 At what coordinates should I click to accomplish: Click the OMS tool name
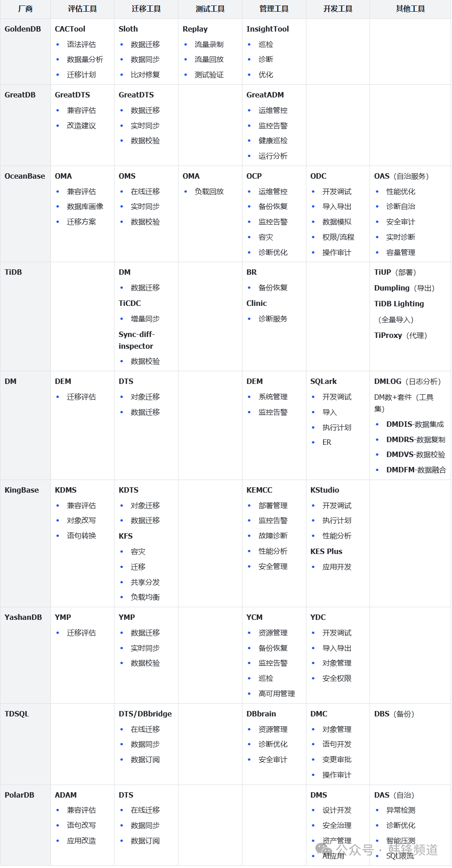[127, 176]
